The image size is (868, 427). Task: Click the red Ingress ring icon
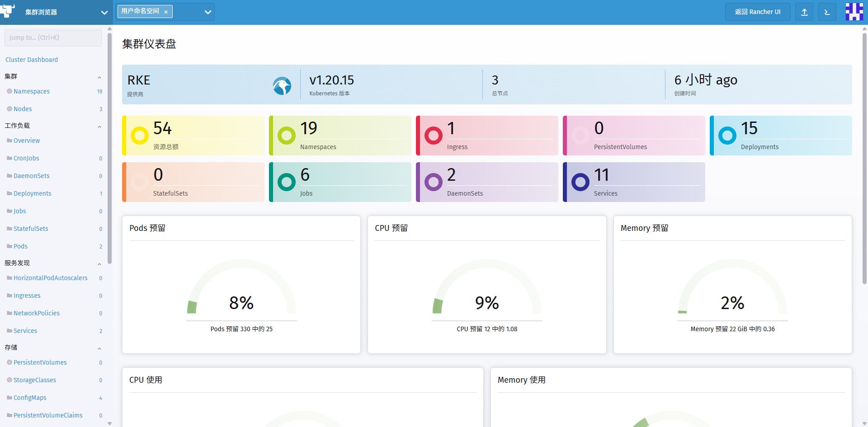tap(434, 135)
